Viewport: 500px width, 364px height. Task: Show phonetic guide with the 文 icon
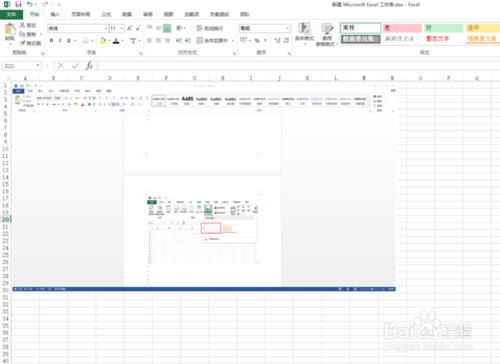click(133, 41)
